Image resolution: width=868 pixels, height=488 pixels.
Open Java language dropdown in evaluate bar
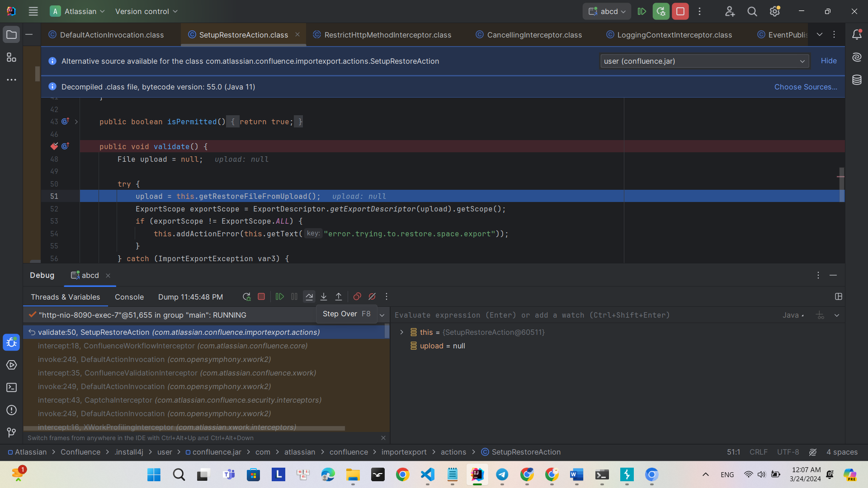click(x=793, y=315)
